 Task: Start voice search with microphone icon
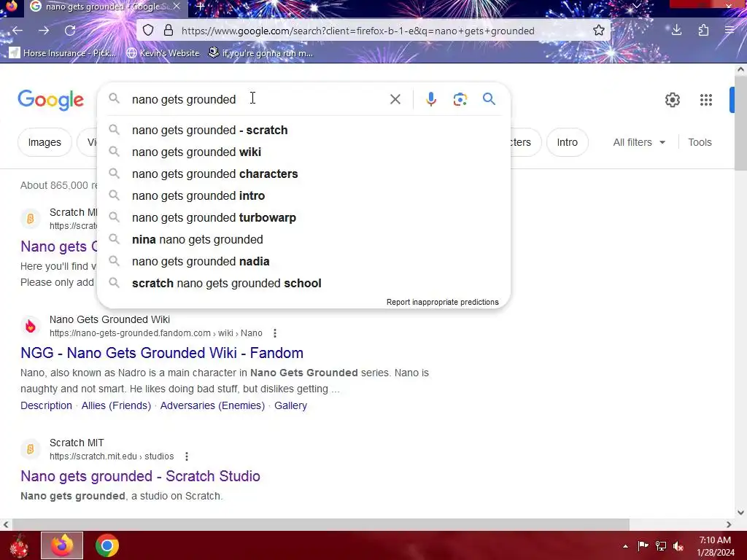pyautogui.click(x=430, y=99)
